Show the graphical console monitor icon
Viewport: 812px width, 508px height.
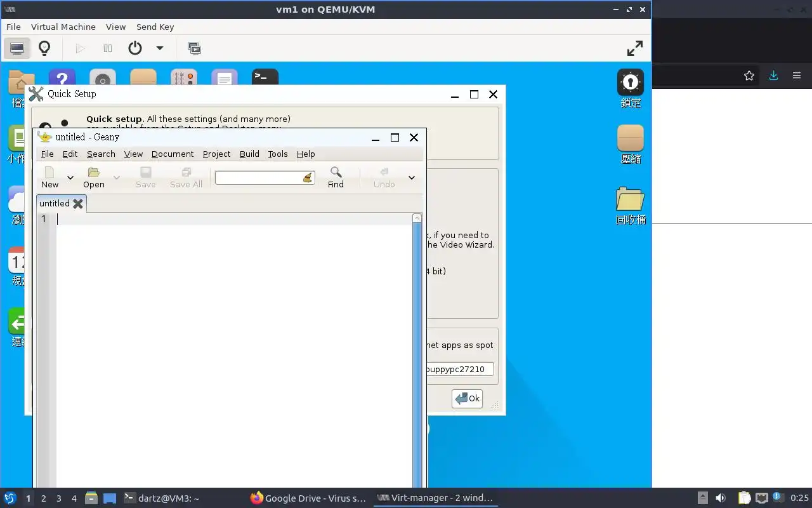(17, 48)
